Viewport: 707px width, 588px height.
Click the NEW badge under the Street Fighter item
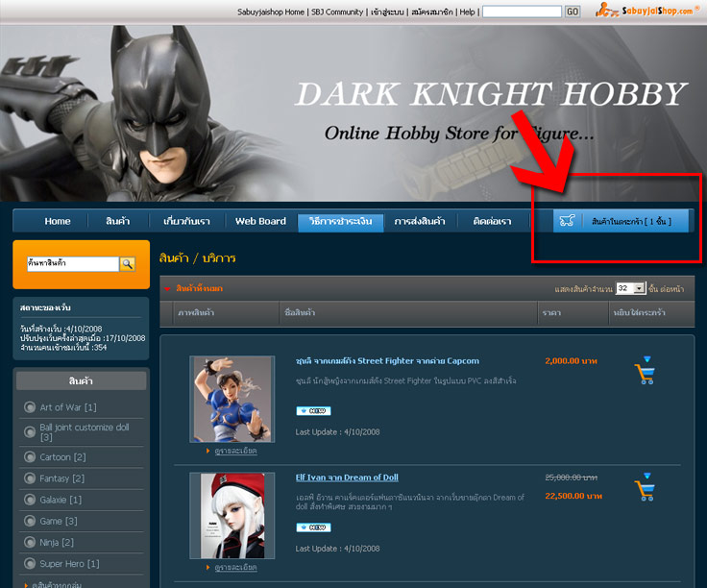(x=313, y=411)
